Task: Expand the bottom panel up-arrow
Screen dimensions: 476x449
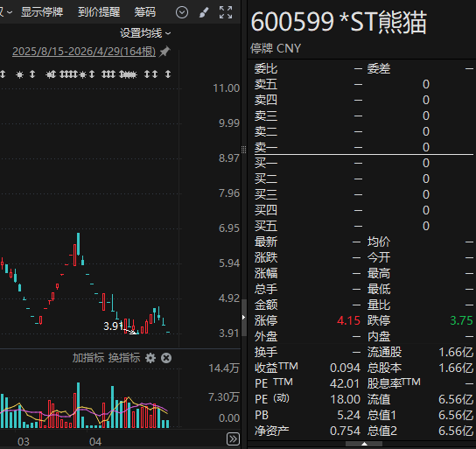Action: pos(364,444)
